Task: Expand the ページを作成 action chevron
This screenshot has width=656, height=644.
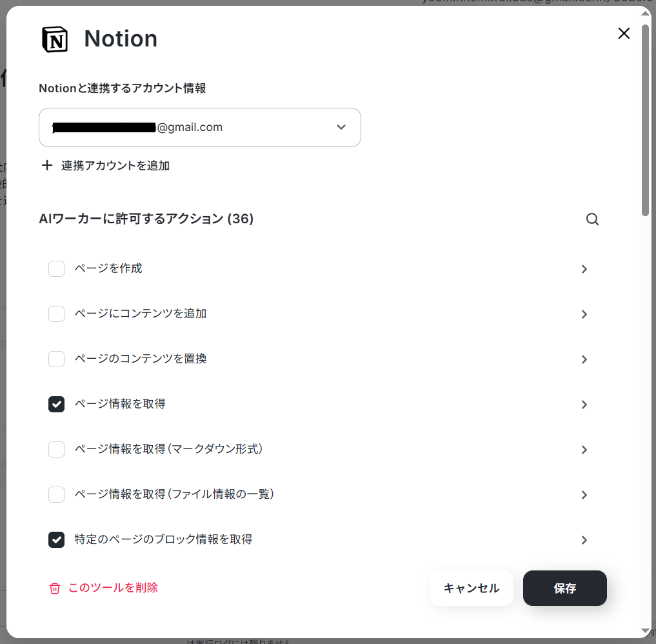Action: pyautogui.click(x=584, y=269)
